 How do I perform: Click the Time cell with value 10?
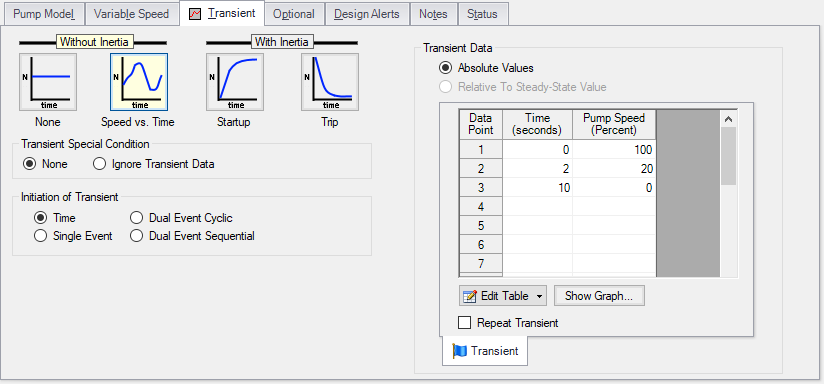537,188
